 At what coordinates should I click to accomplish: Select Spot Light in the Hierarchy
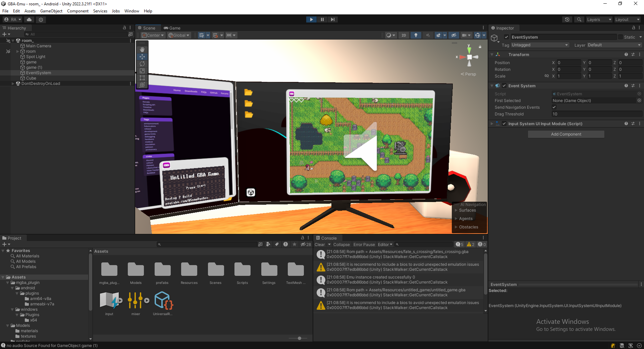tap(36, 57)
